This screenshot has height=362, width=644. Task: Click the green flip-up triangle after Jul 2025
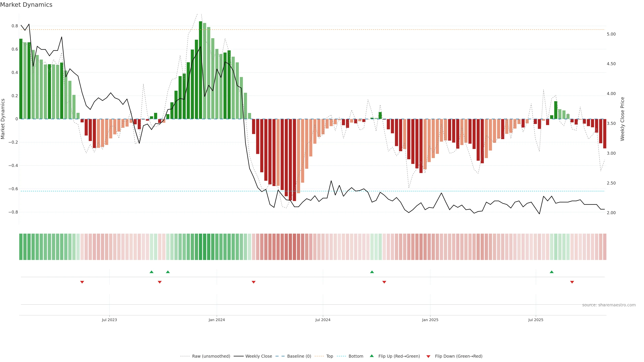[551, 272]
